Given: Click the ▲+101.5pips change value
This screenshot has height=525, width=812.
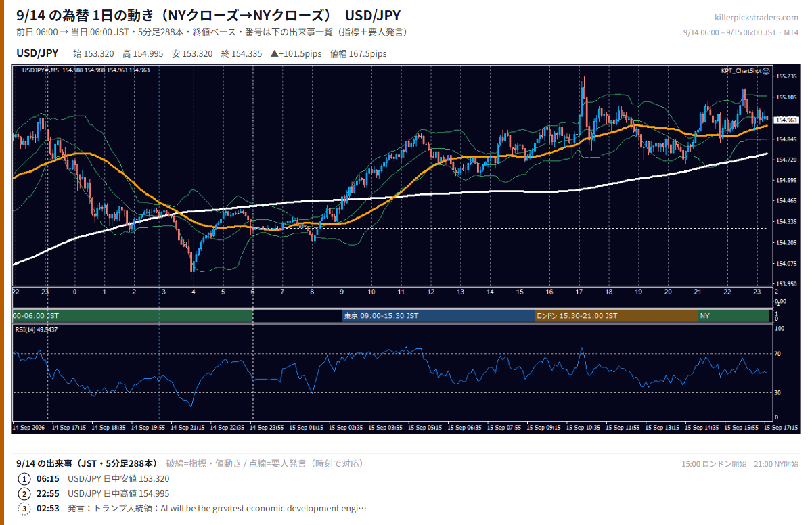Looking at the screenshot, I should click(296, 54).
